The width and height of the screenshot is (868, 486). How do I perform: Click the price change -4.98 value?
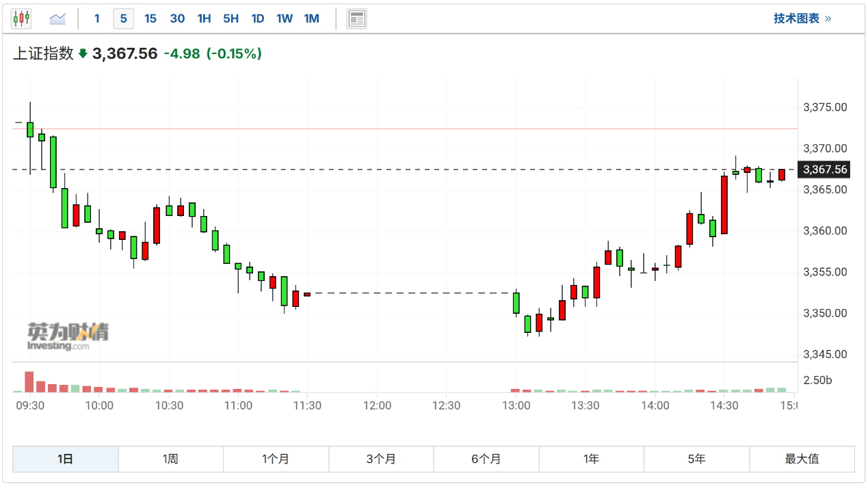[182, 54]
